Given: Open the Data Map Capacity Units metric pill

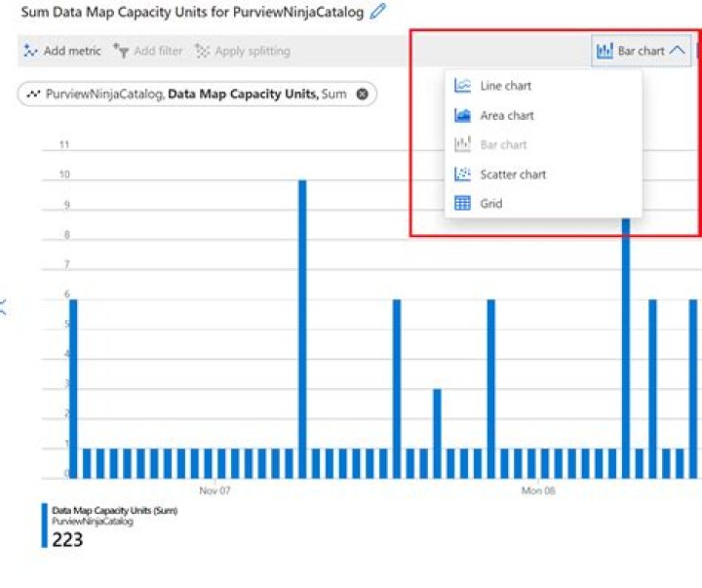Looking at the screenshot, I should [197, 94].
